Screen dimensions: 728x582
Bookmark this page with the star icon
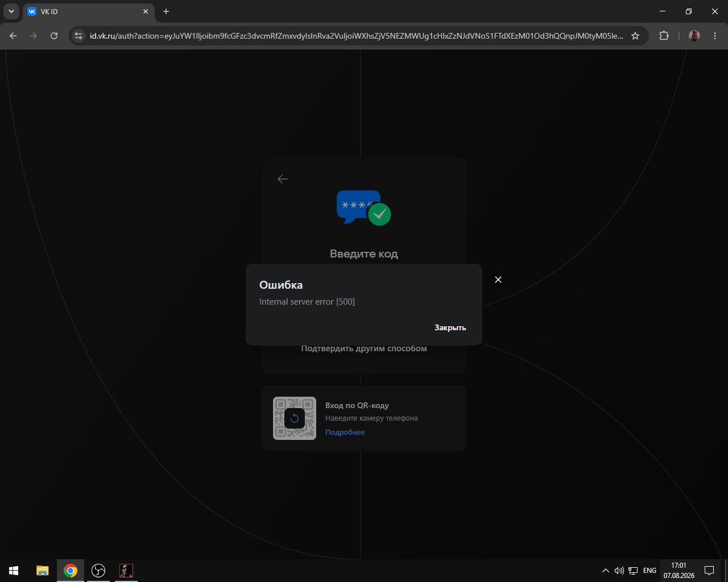click(635, 36)
